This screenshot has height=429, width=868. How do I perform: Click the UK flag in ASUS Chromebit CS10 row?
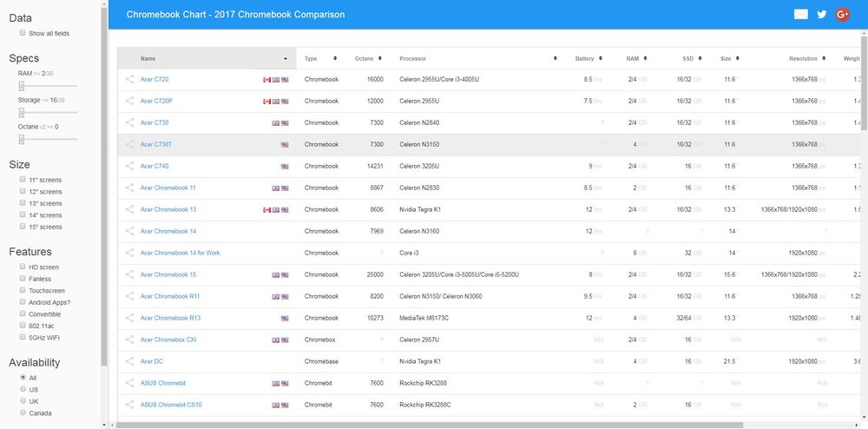[x=276, y=406]
